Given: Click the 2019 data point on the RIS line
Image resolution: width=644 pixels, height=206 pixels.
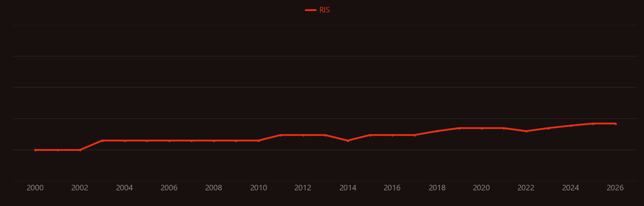Looking at the screenshot, I should tap(459, 128).
